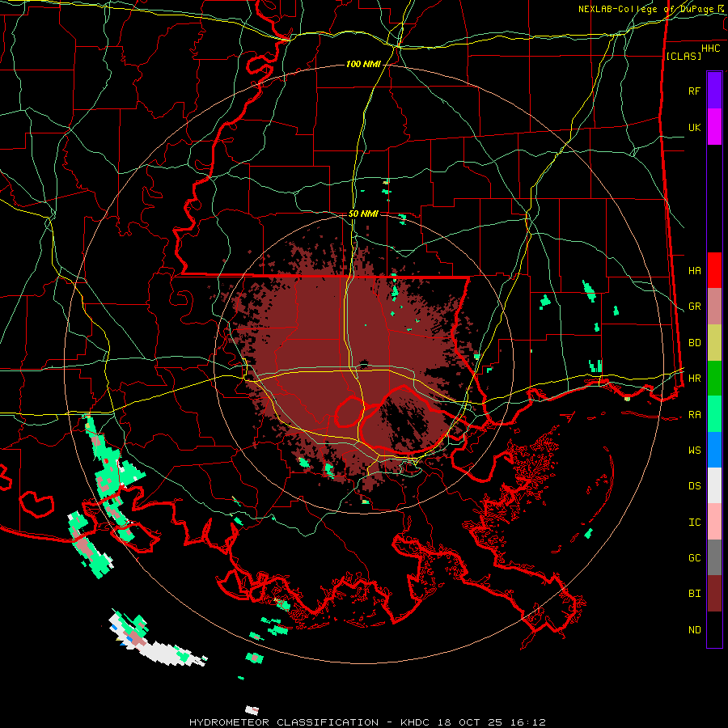The height and width of the screenshot is (728, 728).
Task: Click the WS legend label
Action: coord(694,451)
